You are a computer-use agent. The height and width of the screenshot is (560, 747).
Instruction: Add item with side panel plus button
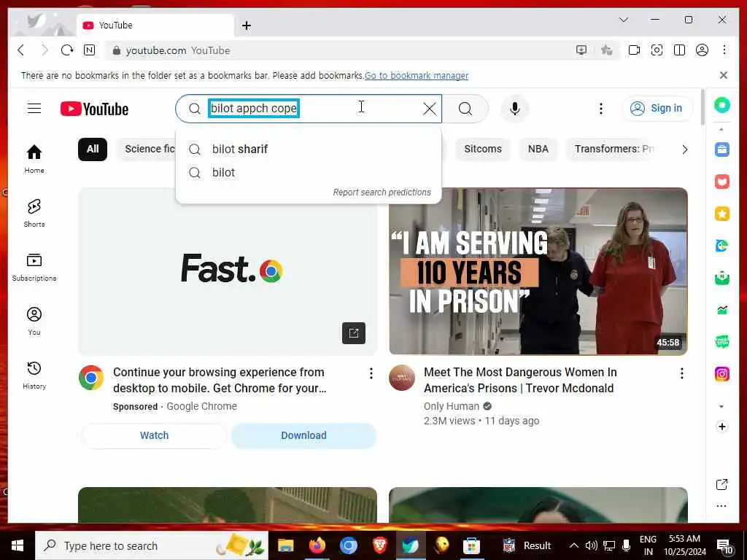tap(721, 427)
